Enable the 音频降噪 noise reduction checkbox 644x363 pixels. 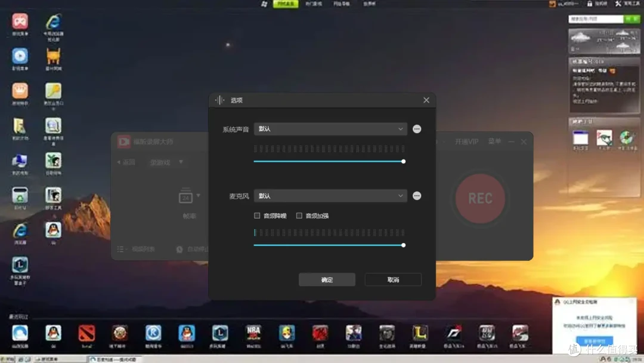point(257,216)
